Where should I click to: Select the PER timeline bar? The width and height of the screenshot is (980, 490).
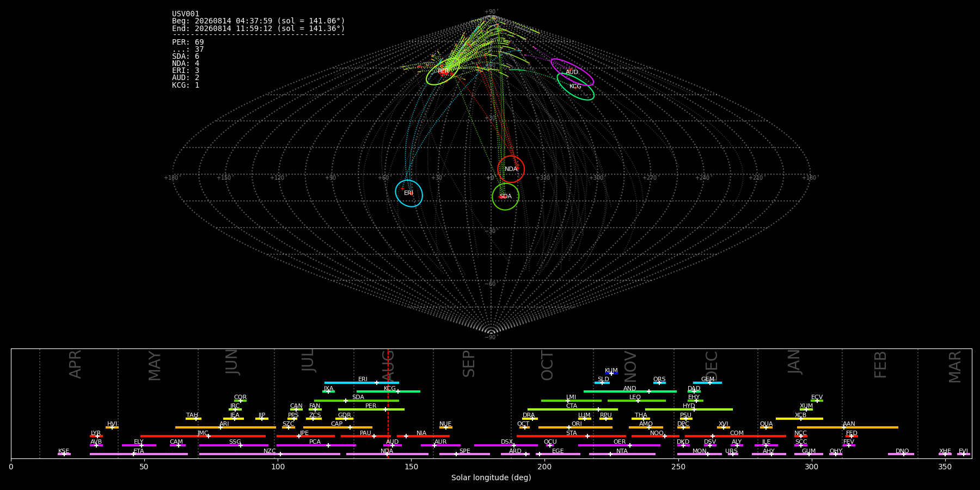[x=371, y=409]
